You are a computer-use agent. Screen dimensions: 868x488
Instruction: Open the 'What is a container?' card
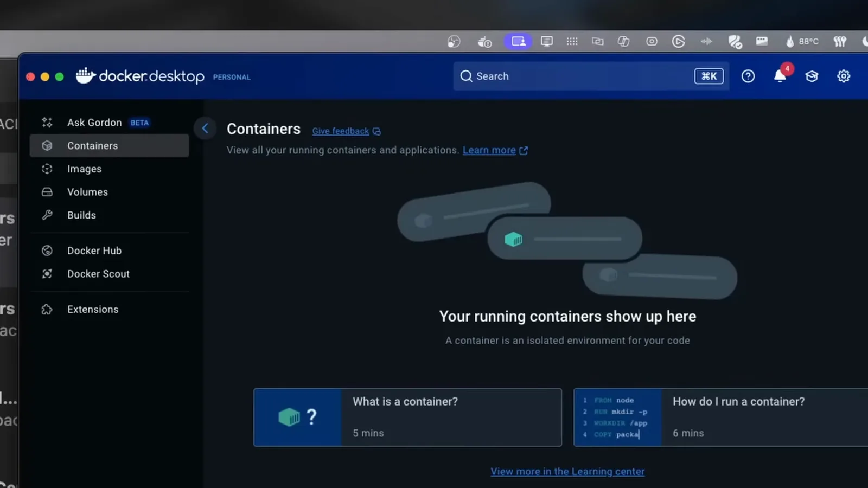(x=407, y=417)
